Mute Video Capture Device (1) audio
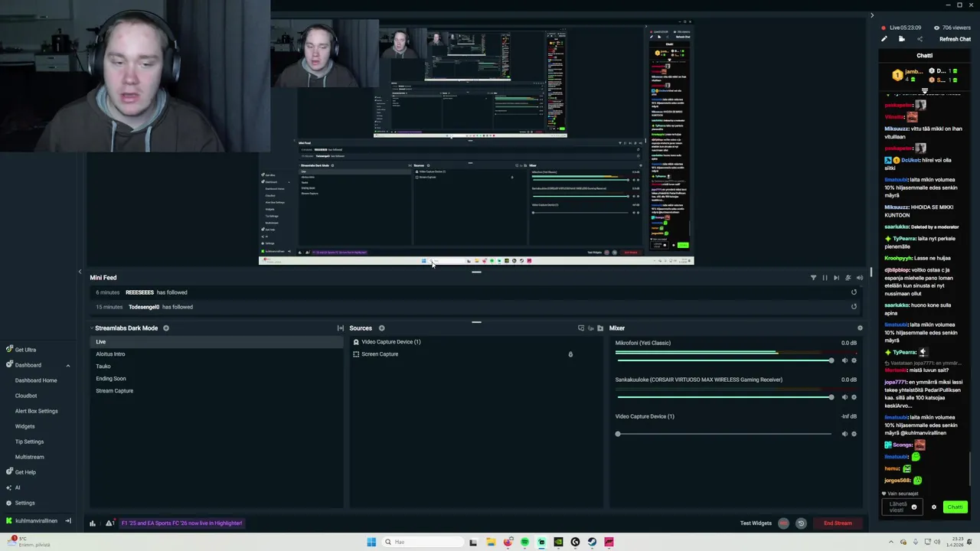Screen dimensions: 980x551 pyautogui.click(x=844, y=434)
